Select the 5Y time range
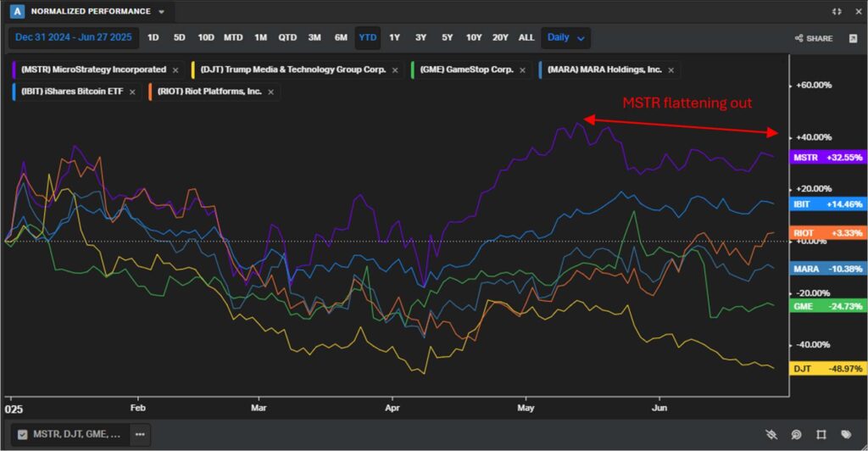The height and width of the screenshot is (451, 868). (x=448, y=37)
